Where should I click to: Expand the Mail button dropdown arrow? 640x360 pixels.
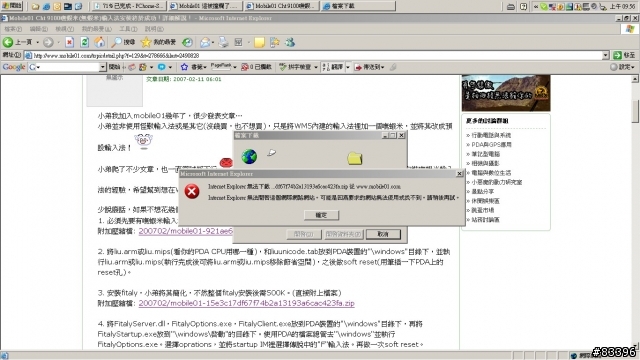point(213,42)
